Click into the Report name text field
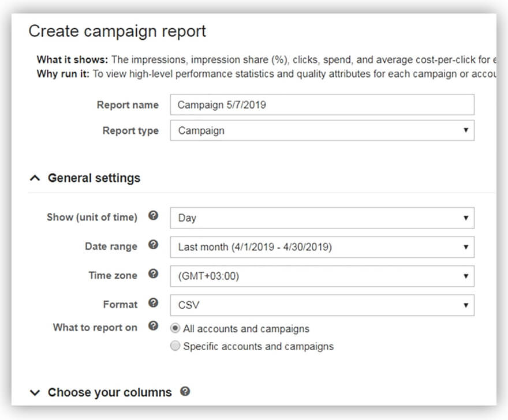This screenshot has height=420, width=508. 322,105
